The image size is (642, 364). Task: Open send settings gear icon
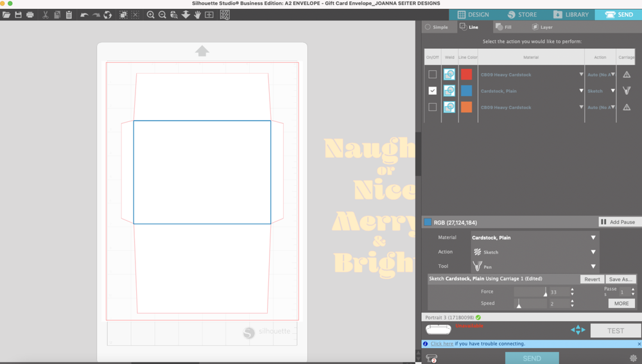634,358
